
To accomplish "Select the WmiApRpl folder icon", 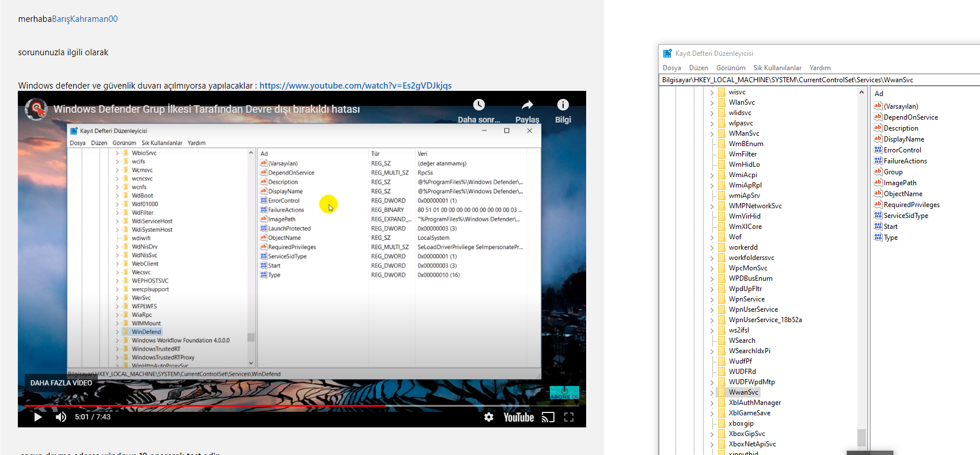I will [x=721, y=185].
